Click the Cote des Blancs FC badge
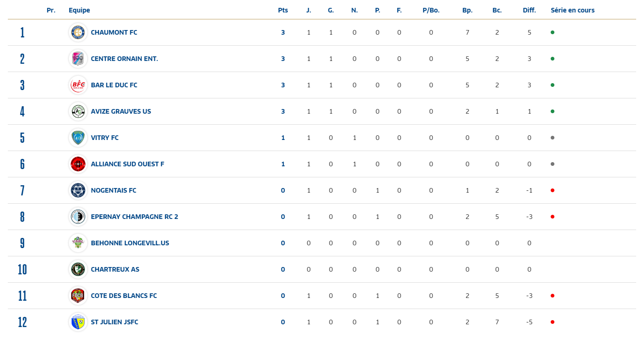Screen dimensions: 644x346 click(x=78, y=296)
